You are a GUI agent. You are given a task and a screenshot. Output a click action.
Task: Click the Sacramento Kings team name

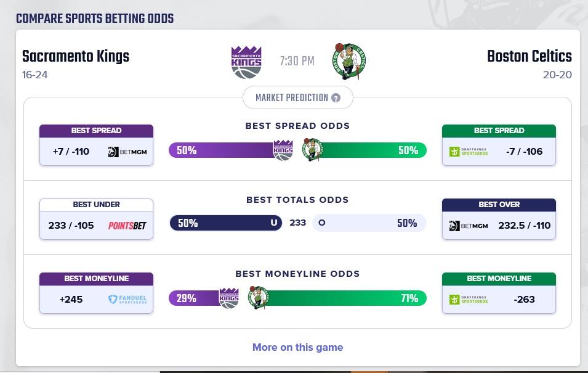tap(76, 57)
